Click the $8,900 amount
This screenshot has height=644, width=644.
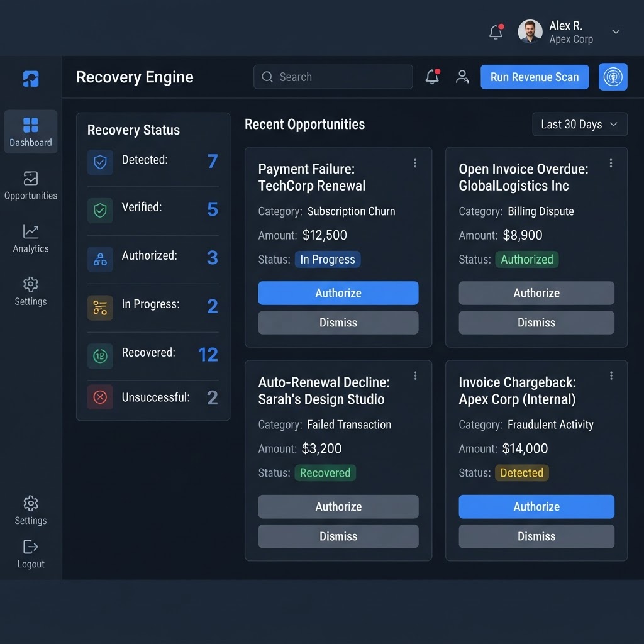523,235
